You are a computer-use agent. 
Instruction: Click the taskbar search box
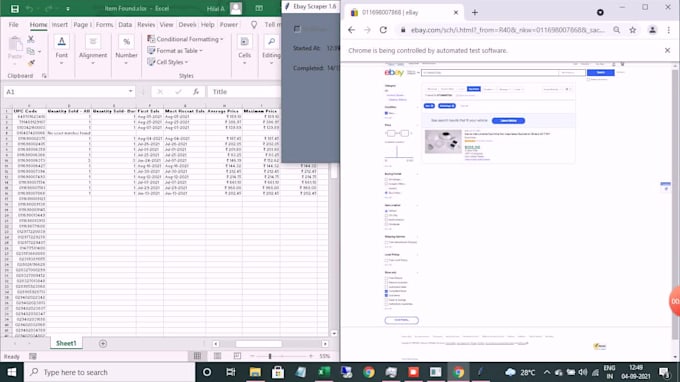coord(109,372)
